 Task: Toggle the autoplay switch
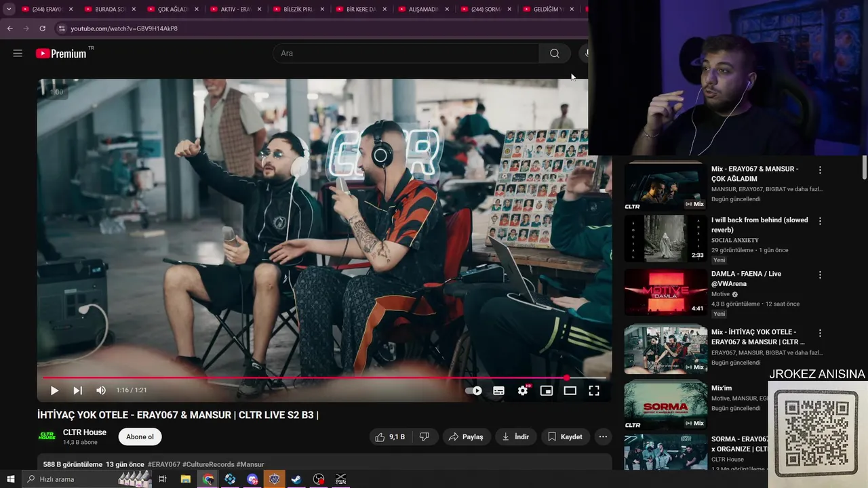[473, 390]
